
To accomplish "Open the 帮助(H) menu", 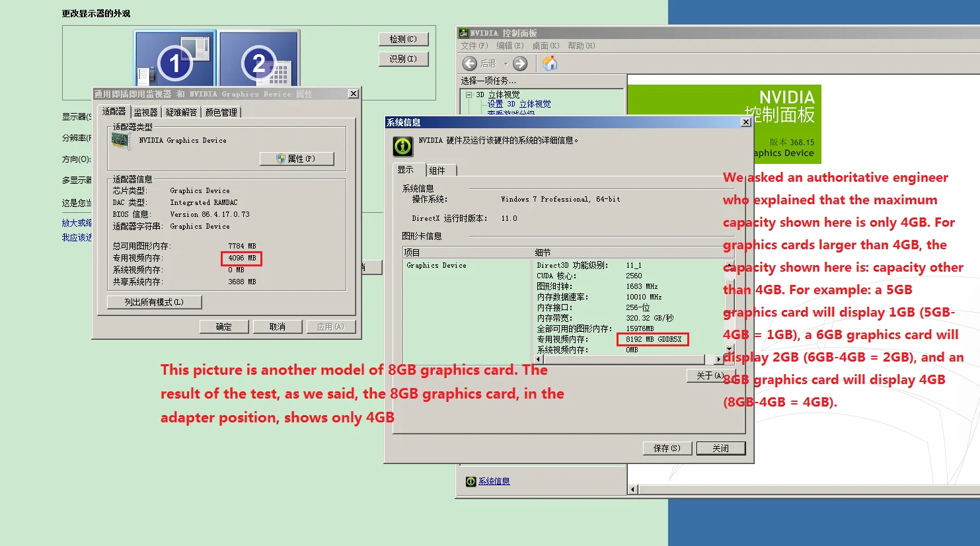I will pyautogui.click(x=582, y=46).
